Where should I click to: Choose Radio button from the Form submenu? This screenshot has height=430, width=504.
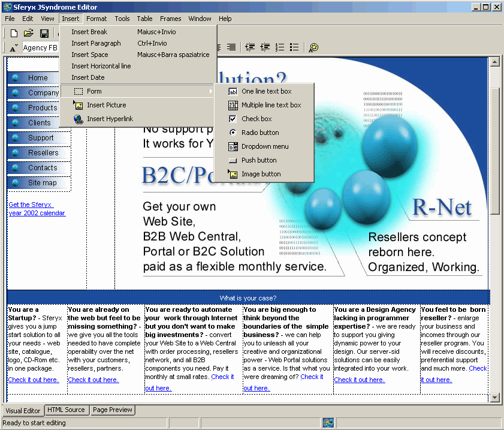point(260,133)
